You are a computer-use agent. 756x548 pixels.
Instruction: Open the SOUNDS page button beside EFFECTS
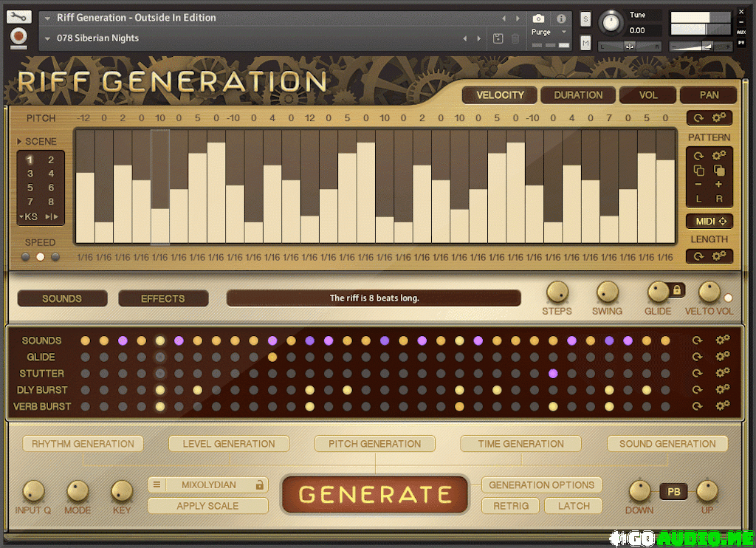point(62,298)
